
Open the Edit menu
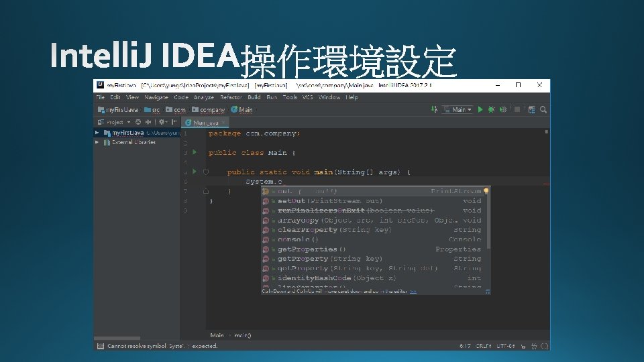pyautogui.click(x=115, y=97)
